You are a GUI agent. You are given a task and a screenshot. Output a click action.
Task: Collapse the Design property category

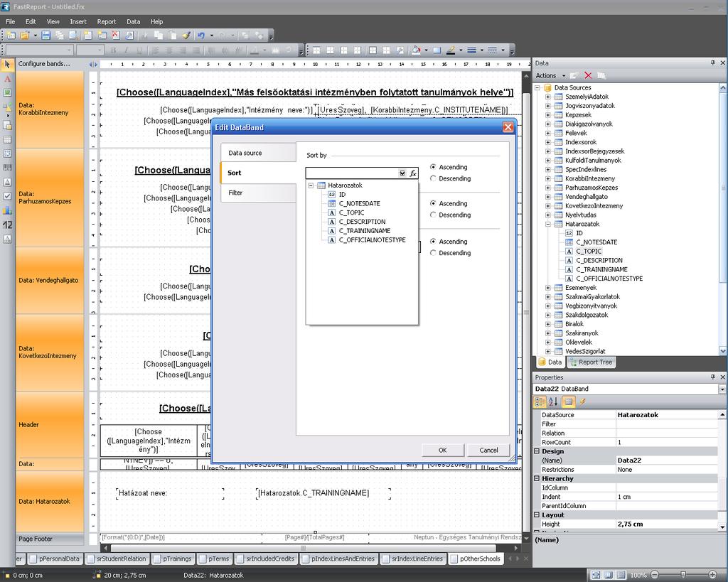click(x=537, y=451)
